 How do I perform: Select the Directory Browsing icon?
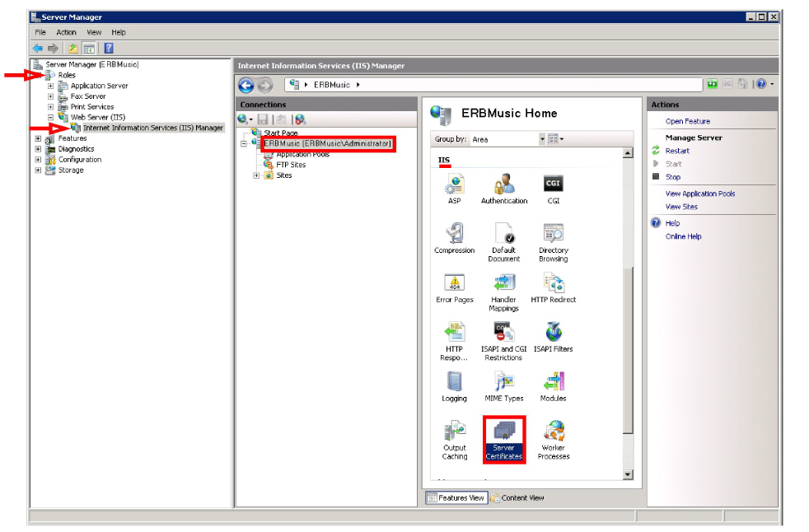[553, 241]
